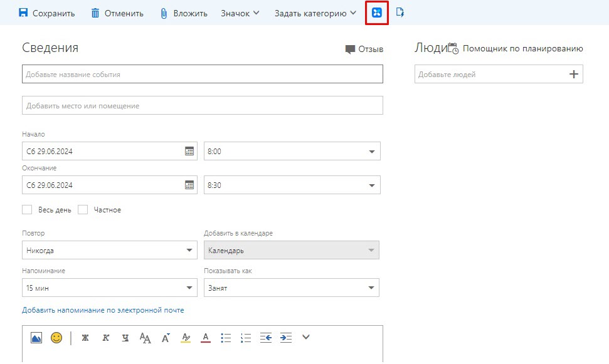Insert a bulleted list

point(226,338)
